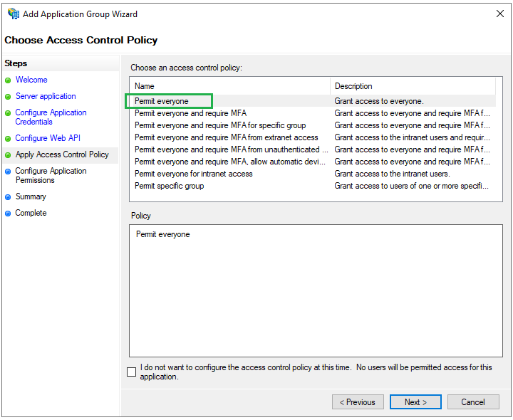
Task: Click green bullet beside Configure Web API
Action: point(8,139)
